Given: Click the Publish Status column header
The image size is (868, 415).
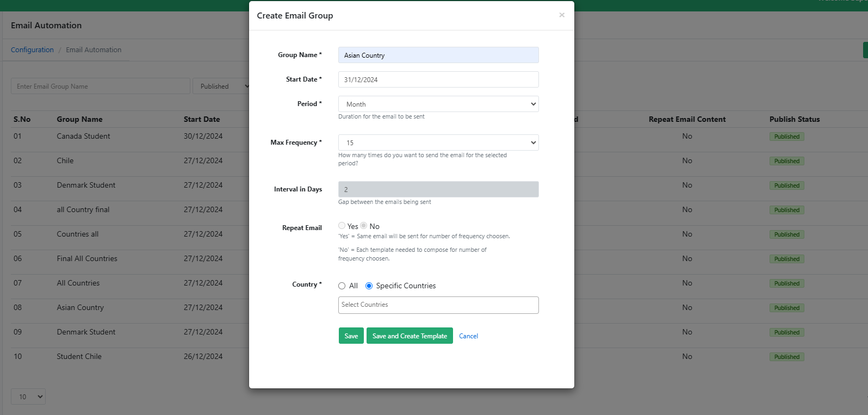Looking at the screenshot, I should [794, 119].
